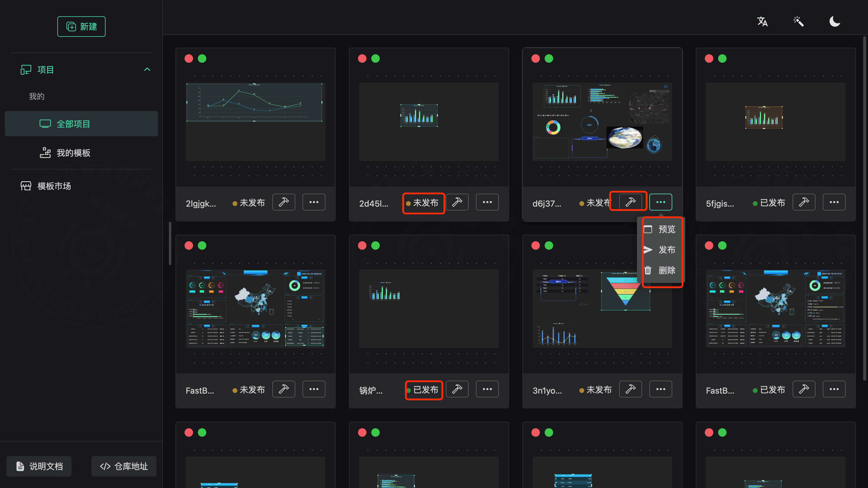Click the edit hammer for right FastB project with 已发布 status
The width and height of the screenshot is (868, 488).
804,389
